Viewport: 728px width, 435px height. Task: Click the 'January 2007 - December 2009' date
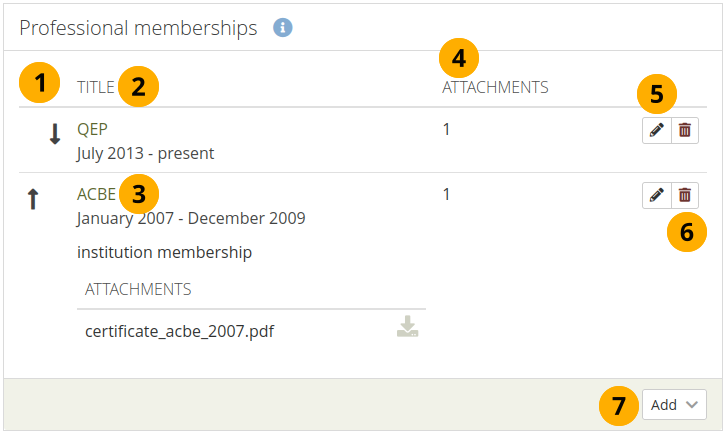pos(191,218)
